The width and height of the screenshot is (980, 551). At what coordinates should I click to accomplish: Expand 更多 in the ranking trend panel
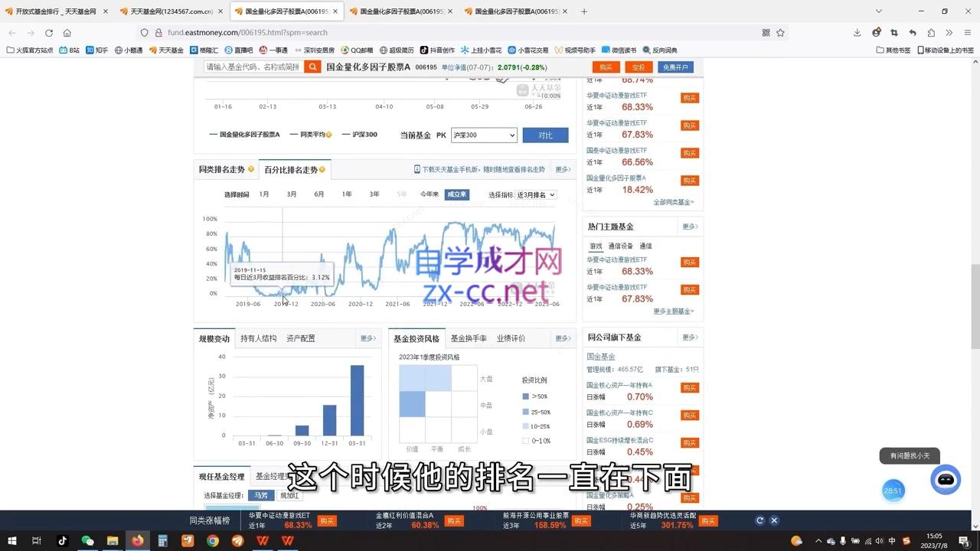click(563, 169)
